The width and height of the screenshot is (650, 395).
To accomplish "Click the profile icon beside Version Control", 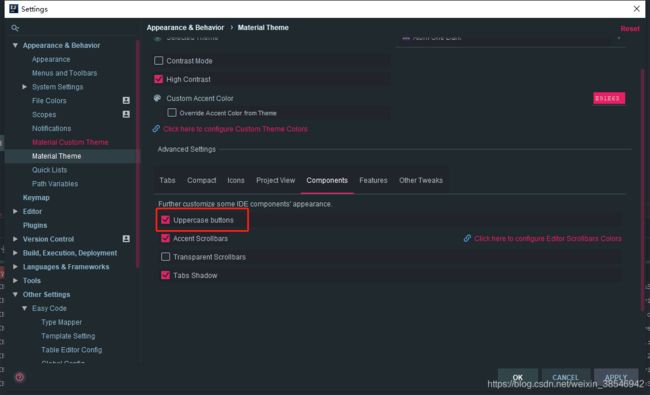I will click(126, 239).
